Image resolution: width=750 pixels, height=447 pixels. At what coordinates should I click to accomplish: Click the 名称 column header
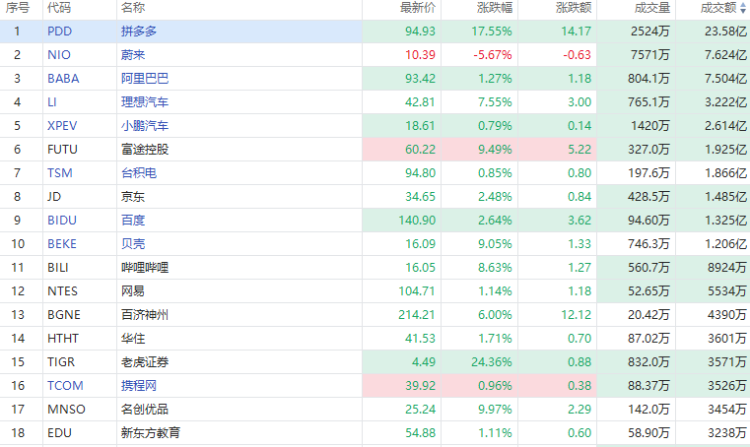[133, 8]
